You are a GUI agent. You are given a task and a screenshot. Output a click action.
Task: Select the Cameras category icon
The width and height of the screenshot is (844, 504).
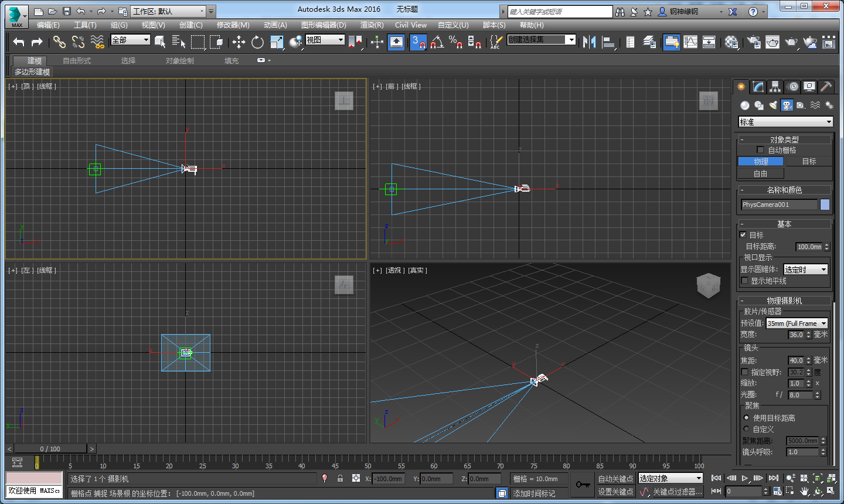pos(787,105)
